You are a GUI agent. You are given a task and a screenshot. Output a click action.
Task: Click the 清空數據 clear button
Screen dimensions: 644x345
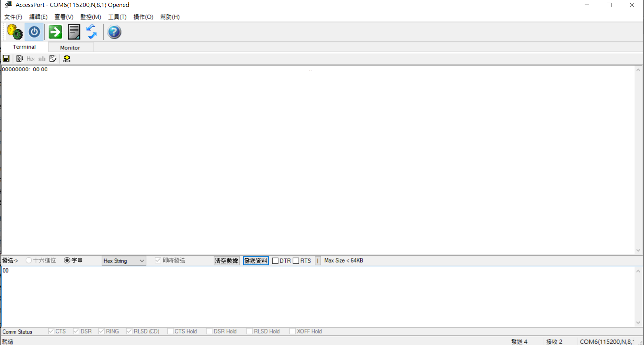point(226,261)
